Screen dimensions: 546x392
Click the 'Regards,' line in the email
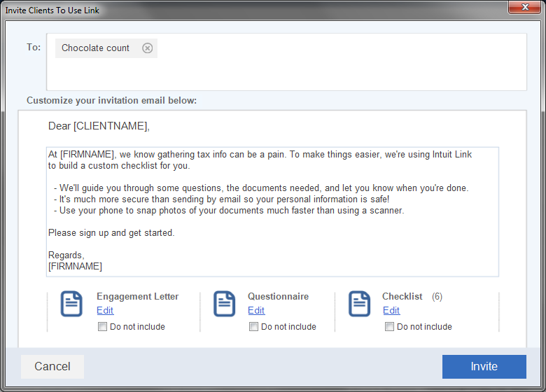(66, 255)
